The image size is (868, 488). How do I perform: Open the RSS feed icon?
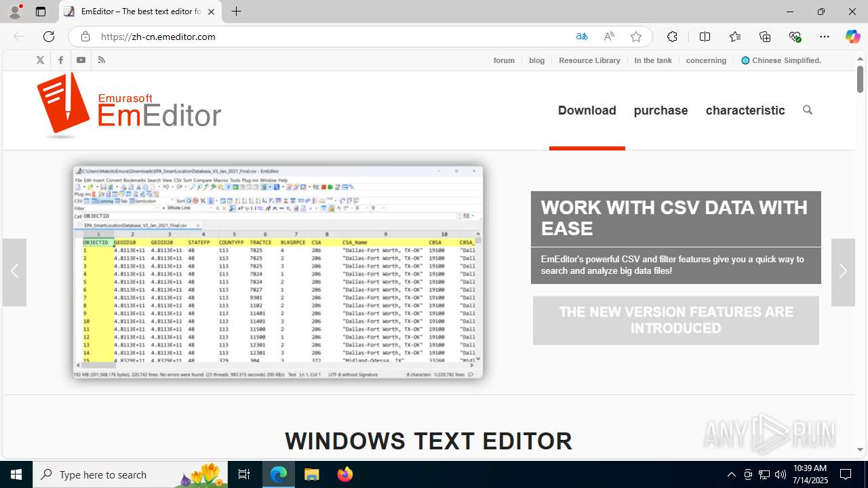102,60
